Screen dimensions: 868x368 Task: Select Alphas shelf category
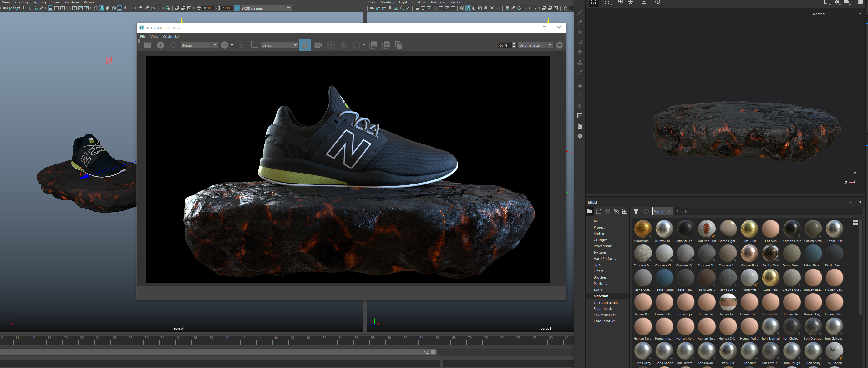599,234
